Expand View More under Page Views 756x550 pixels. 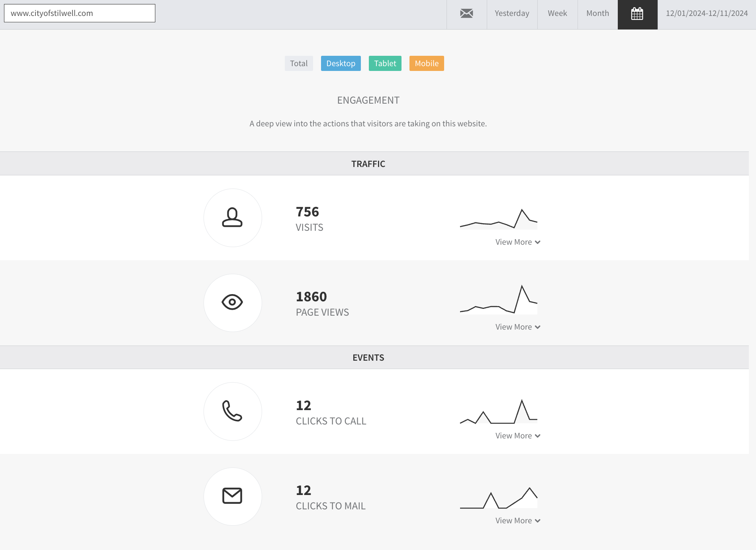click(x=518, y=327)
